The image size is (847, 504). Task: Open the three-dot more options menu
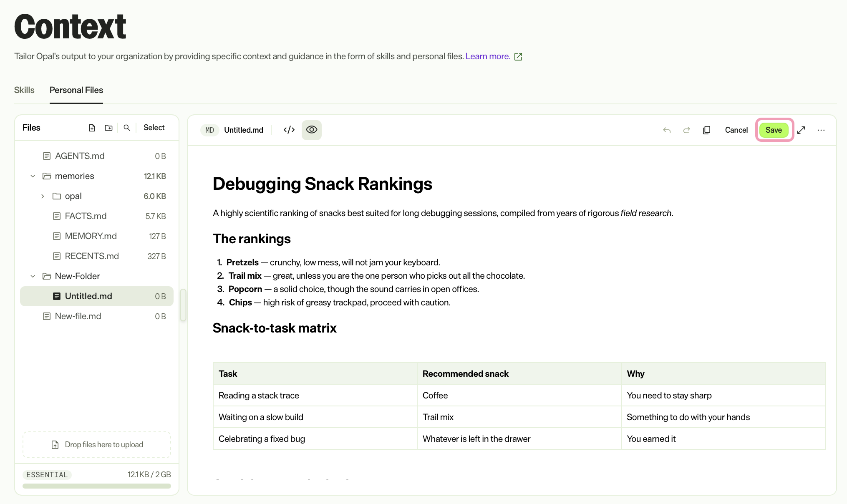tap(821, 130)
